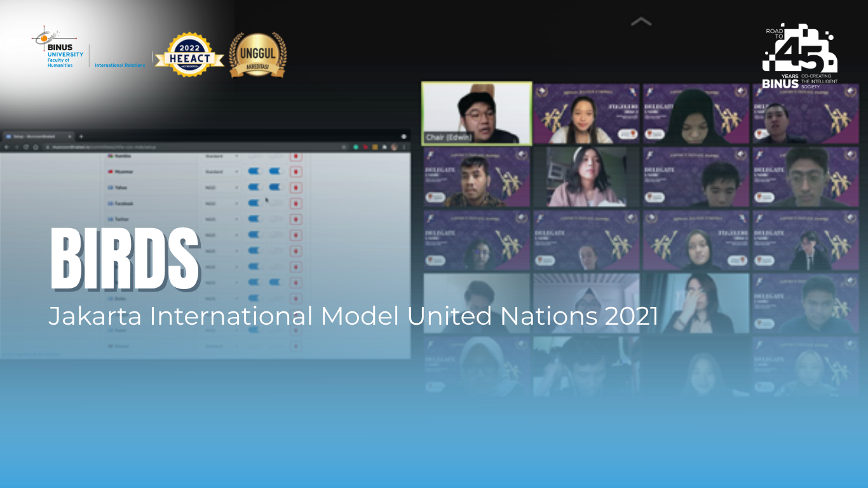Open the Standard type dropdown for Myanmar
The height and width of the screenshot is (488, 868).
[x=221, y=172]
